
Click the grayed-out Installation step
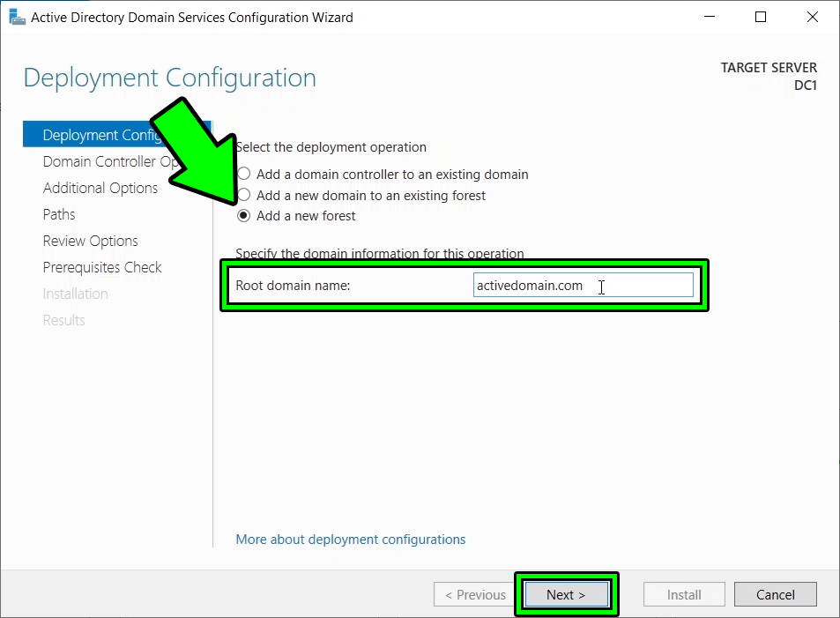[75, 294]
